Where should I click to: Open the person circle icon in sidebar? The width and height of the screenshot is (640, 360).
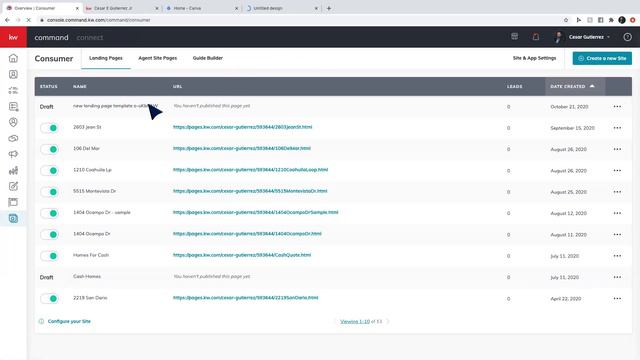coord(13,122)
